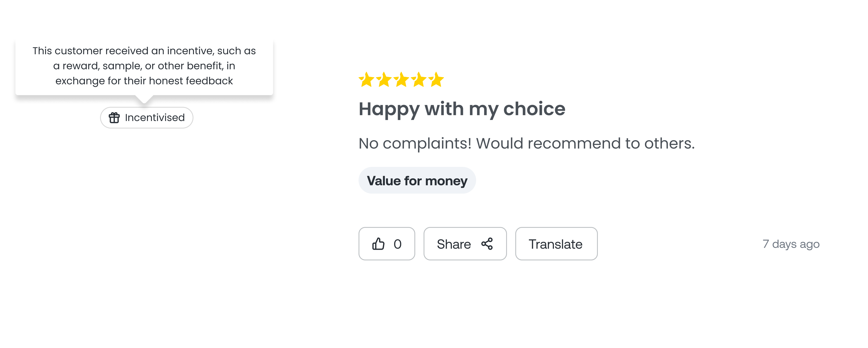Select the Value for money tag

[x=417, y=180]
